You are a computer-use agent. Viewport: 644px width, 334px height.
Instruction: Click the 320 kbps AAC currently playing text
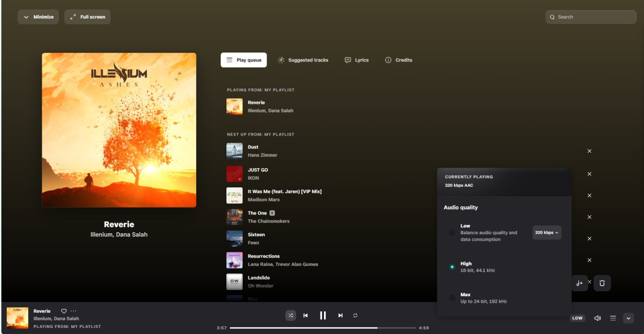(x=459, y=185)
